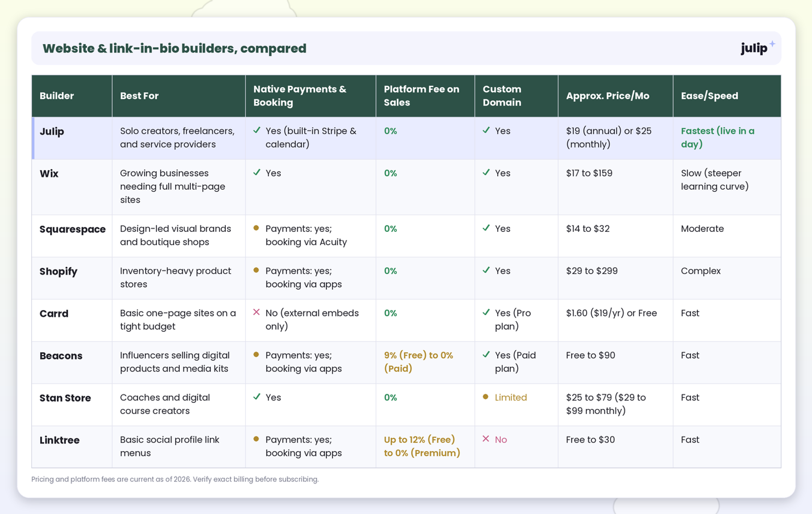Click the 'Website & link-in-bio builders, compared' title

175,48
